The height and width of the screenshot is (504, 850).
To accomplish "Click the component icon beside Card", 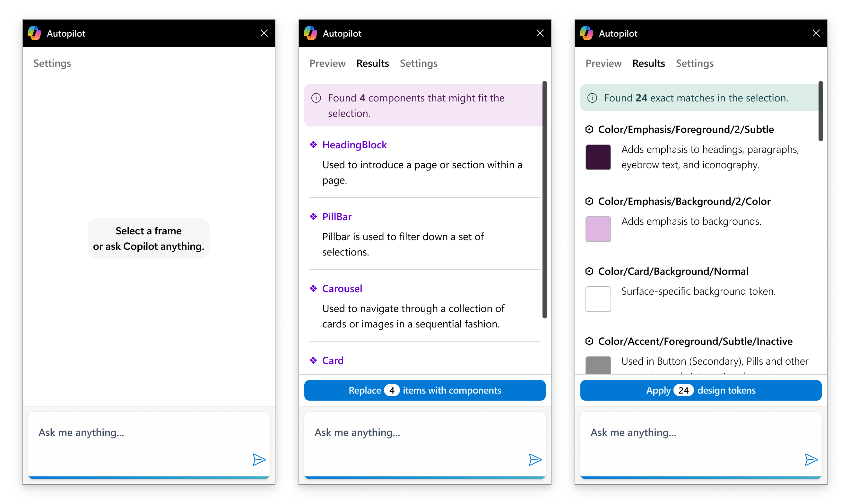I will pyautogui.click(x=313, y=360).
